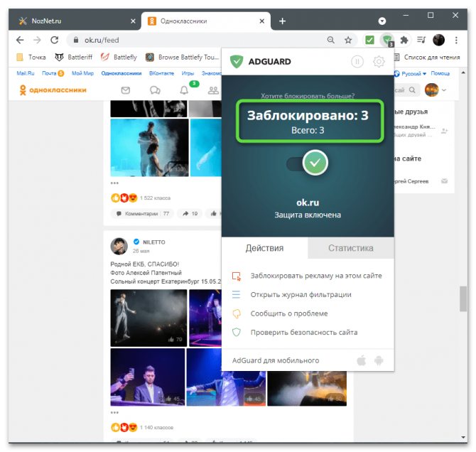Open NILETTO photo with 79 likes
The height and width of the screenshot is (452, 476).
[148, 318]
